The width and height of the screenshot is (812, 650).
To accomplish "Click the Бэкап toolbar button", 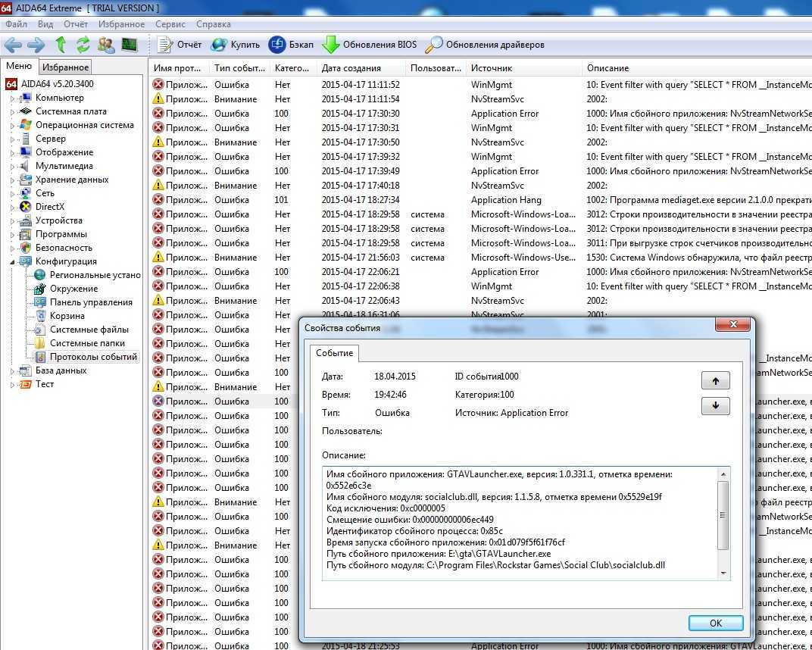I will coord(291,45).
